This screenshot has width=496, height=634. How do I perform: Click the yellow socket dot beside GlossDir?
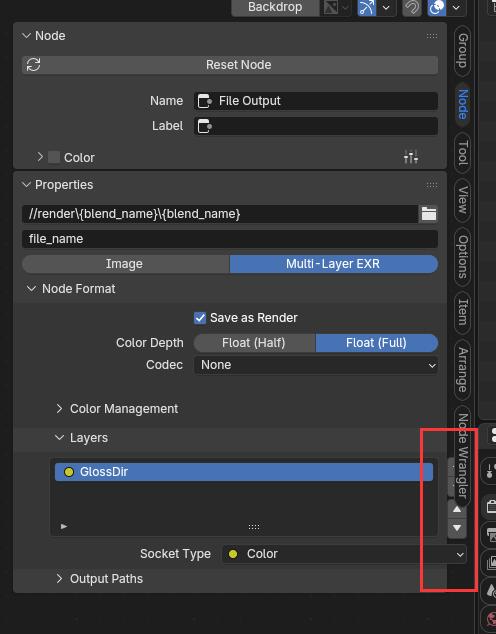coord(69,472)
